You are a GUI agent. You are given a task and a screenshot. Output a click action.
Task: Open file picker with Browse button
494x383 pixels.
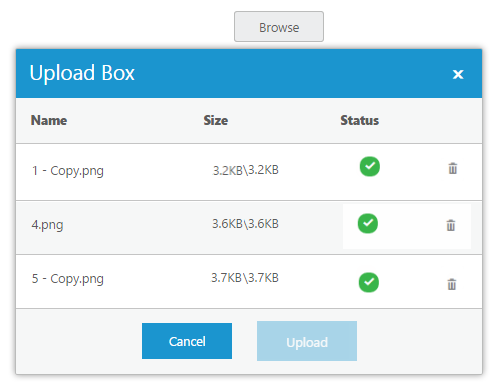(279, 27)
